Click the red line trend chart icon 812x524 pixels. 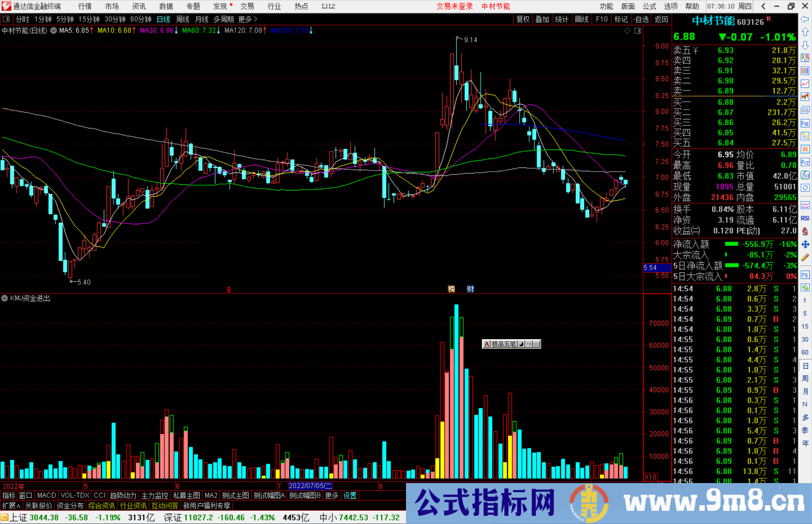pos(805,84)
